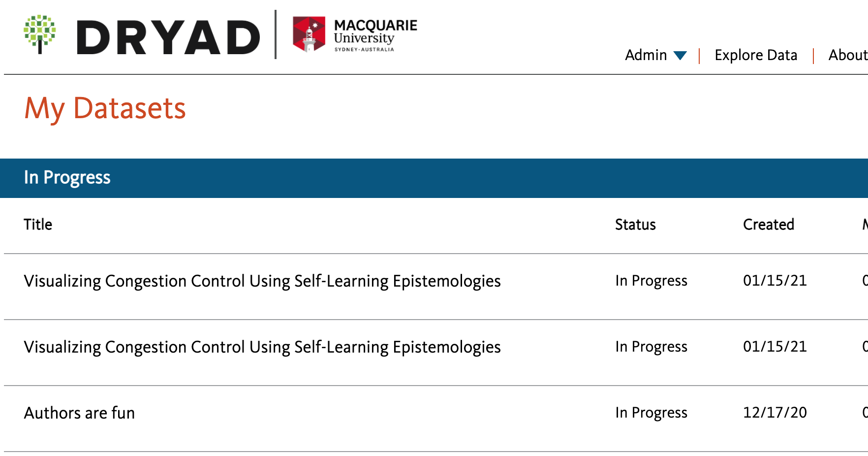Open the Admin dropdown menu
This screenshot has height=456, width=868.
[646, 55]
